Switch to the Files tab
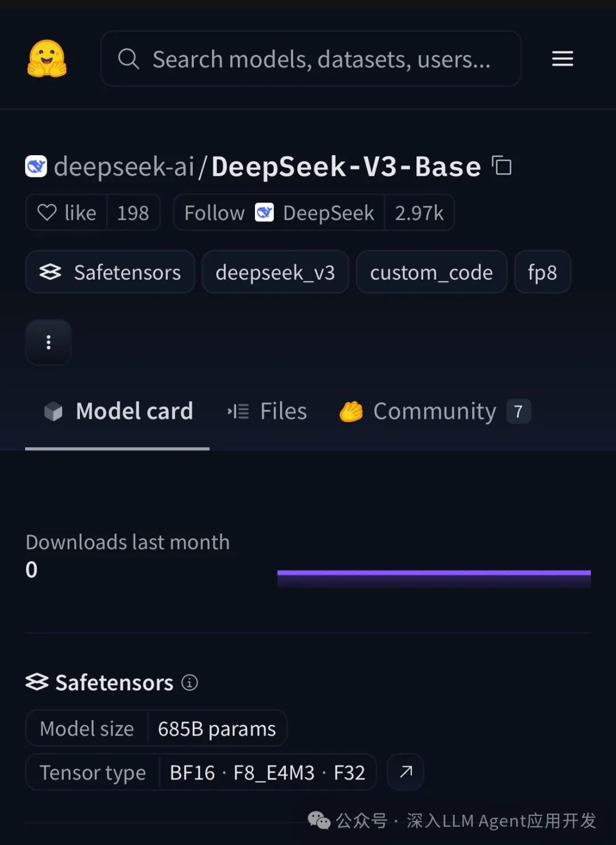 [x=267, y=411]
